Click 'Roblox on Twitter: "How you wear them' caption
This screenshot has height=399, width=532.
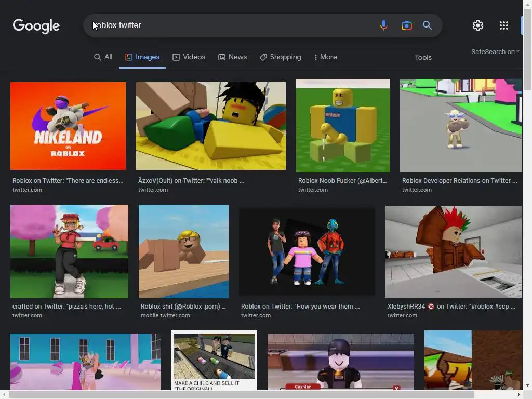tap(300, 307)
